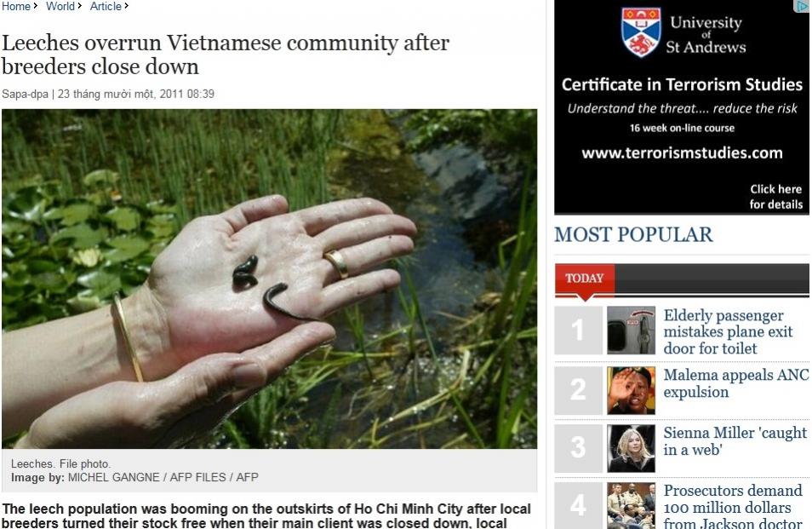Image resolution: width=812 pixels, height=529 pixels.
Task: Open the Sienna Miller story thumbnail
Action: pyautogui.click(x=631, y=448)
